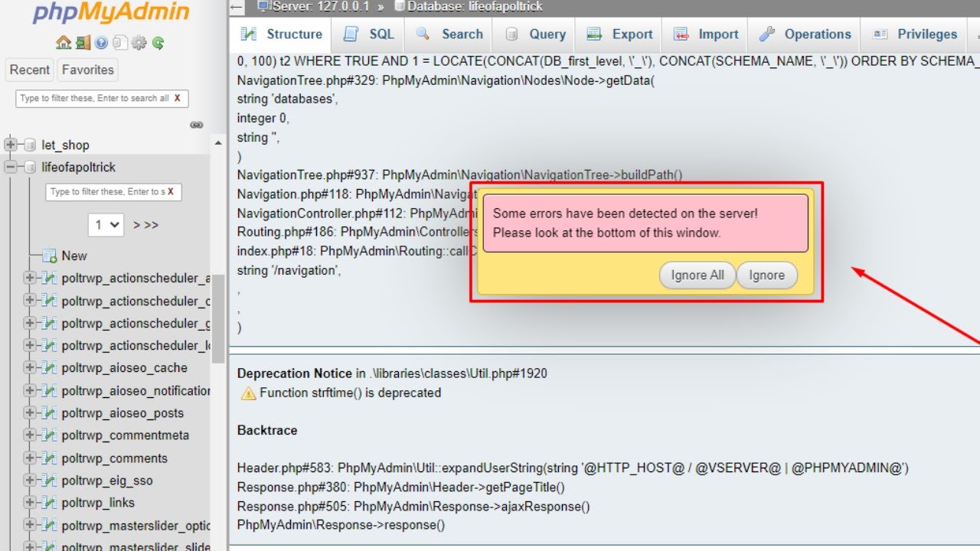This screenshot has width=980, height=551.
Task: Select the let_shop database
Action: pos(65,145)
